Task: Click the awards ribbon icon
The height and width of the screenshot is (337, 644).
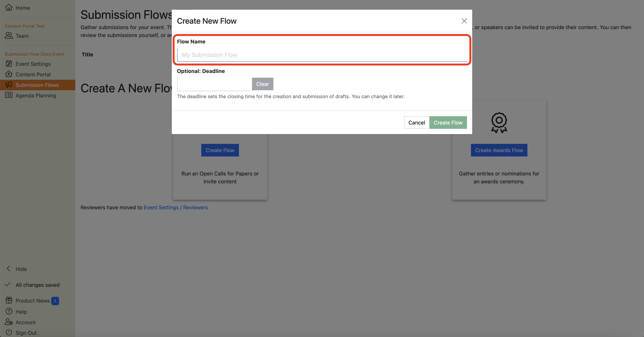Action: tap(499, 123)
